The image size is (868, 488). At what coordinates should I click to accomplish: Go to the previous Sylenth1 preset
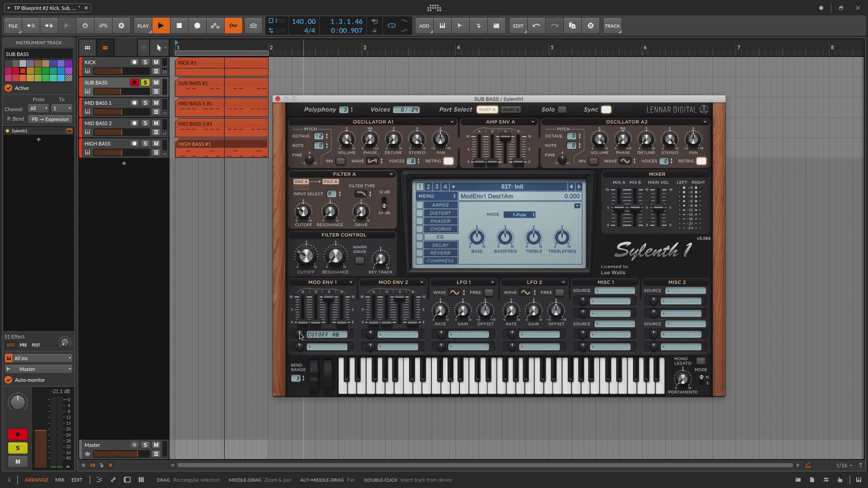coord(571,187)
